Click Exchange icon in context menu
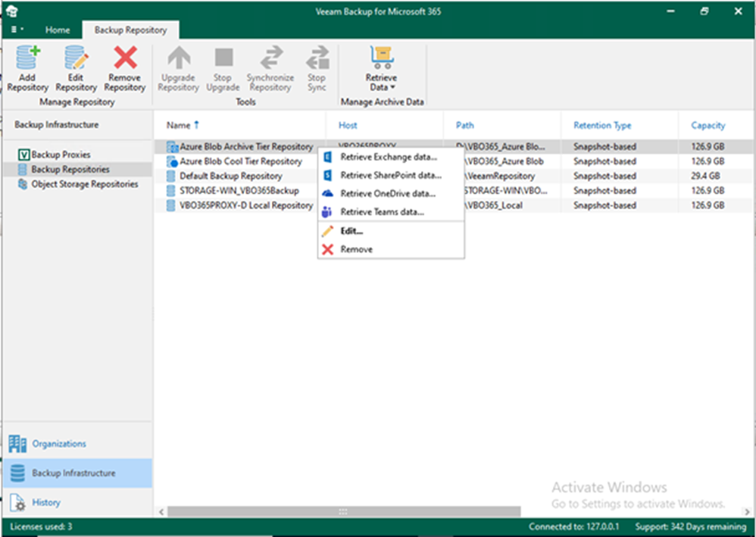The height and width of the screenshot is (537, 756). tap(327, 157)
